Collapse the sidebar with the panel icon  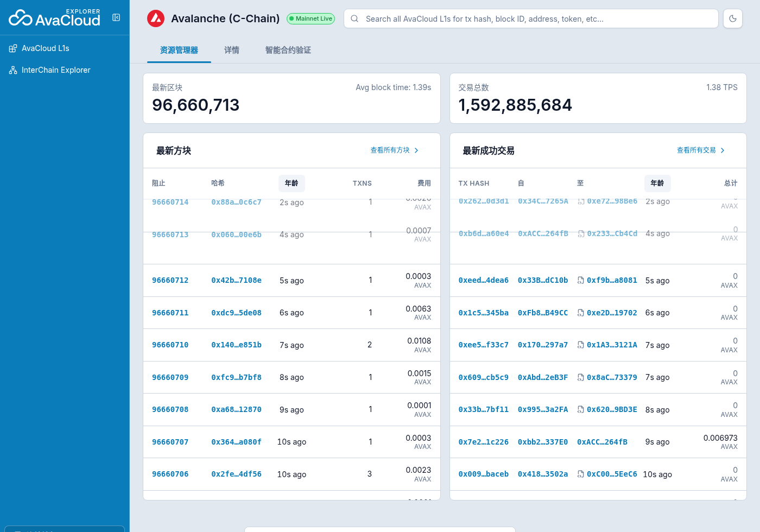click(x=116, y=17)
